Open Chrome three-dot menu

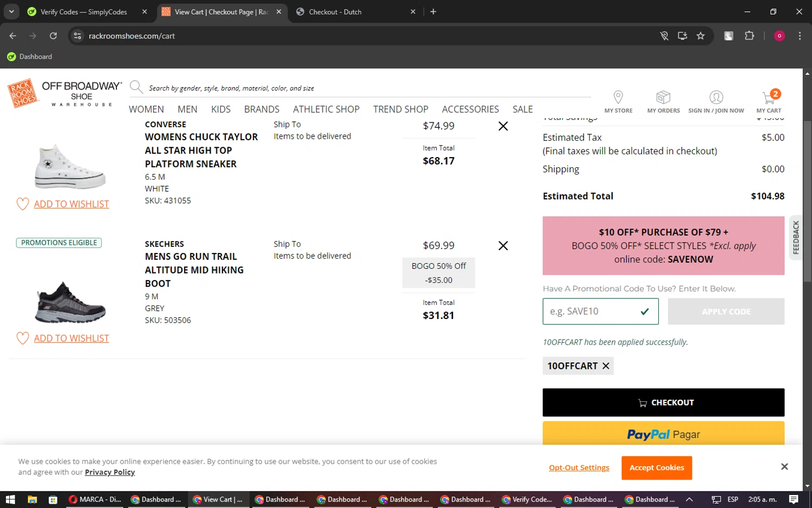click(800, 36)
